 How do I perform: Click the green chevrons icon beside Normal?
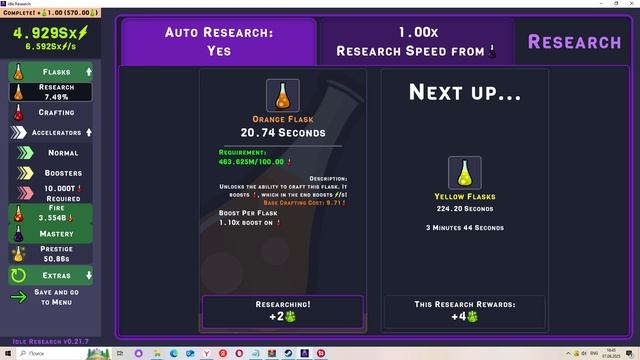tap(25, 153)
